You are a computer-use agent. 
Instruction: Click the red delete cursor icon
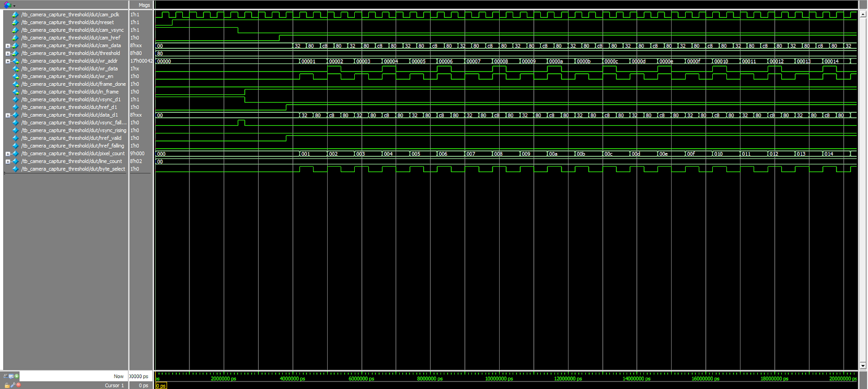pyautogui.click(x=18, y=385)
